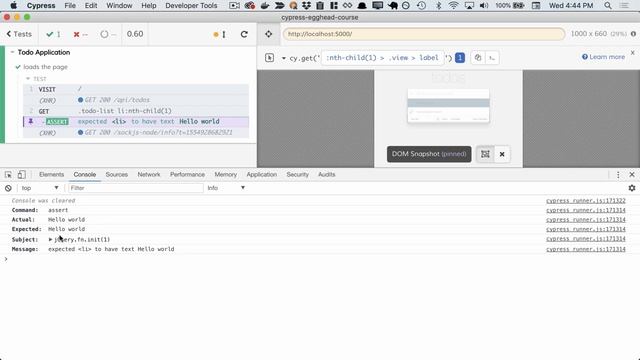Click the matched elements count badge

pyautogui.click(x=460, y=58)
